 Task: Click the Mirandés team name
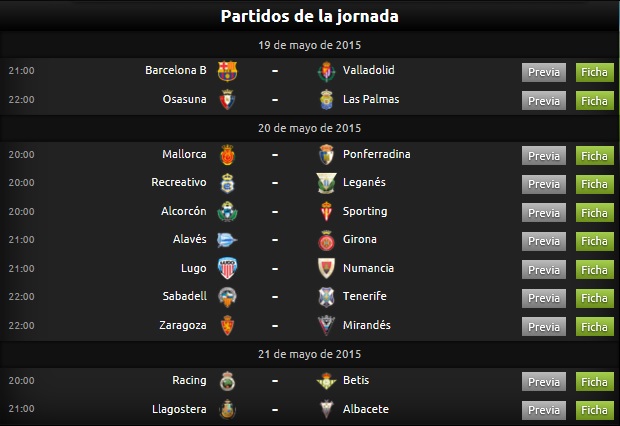tap(367, 325)
